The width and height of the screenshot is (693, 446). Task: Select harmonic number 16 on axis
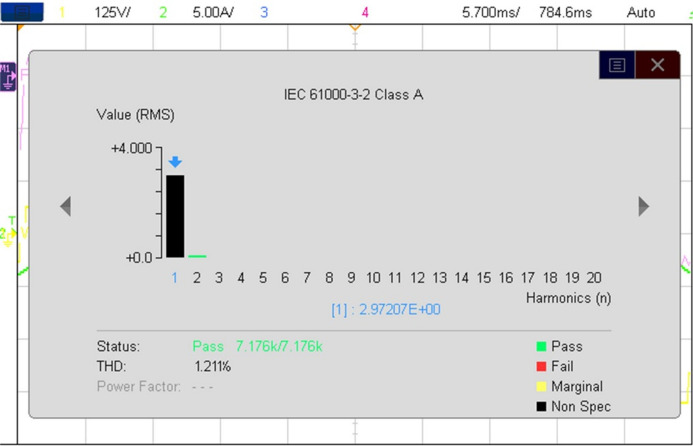pyautogui.click(x=506, y=278)
